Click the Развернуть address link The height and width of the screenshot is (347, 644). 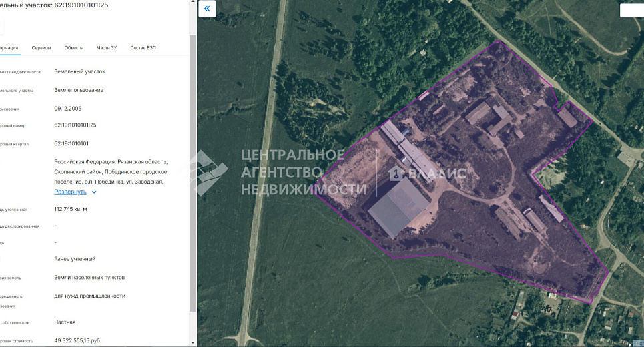click(70, 192)
